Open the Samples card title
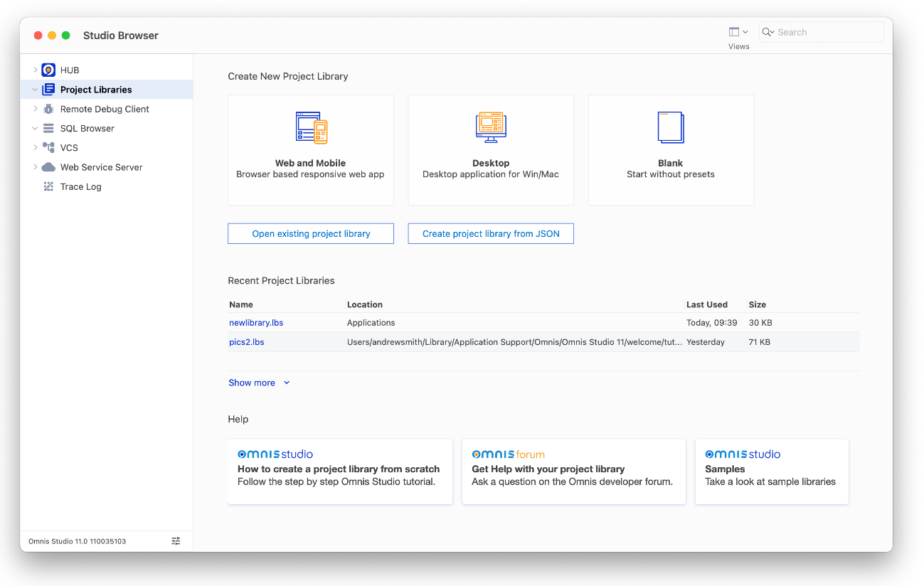Screen dimensions: 924x586 pos(725,469)
